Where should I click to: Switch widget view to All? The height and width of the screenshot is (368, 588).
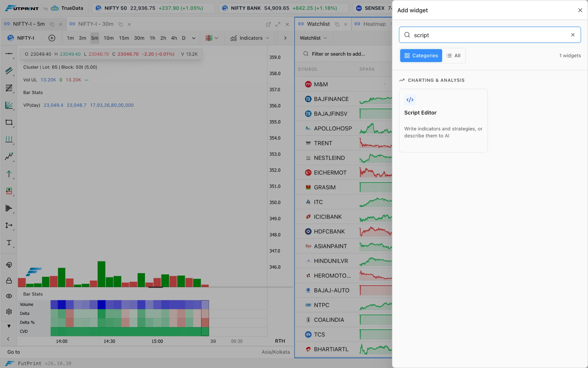pos(454,56)
